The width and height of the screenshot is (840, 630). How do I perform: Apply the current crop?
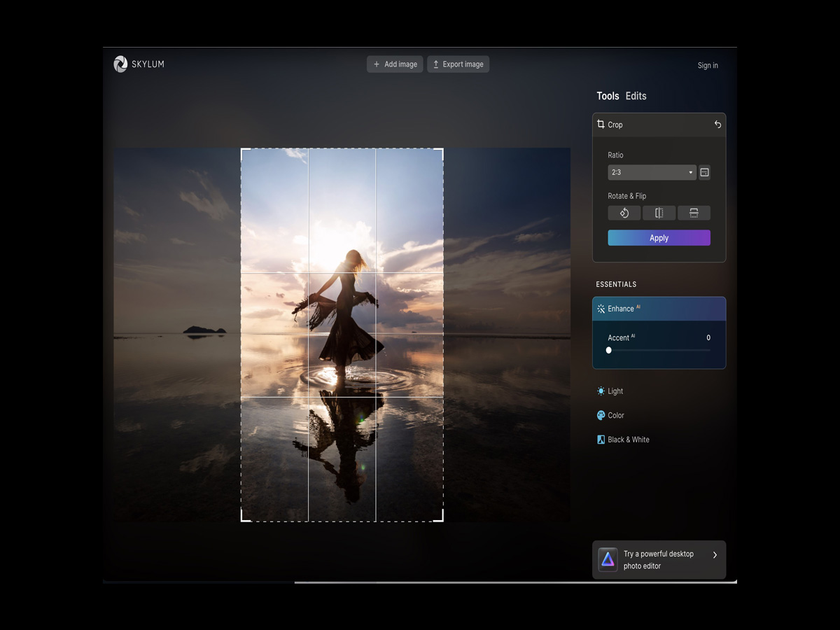(659, 237)
